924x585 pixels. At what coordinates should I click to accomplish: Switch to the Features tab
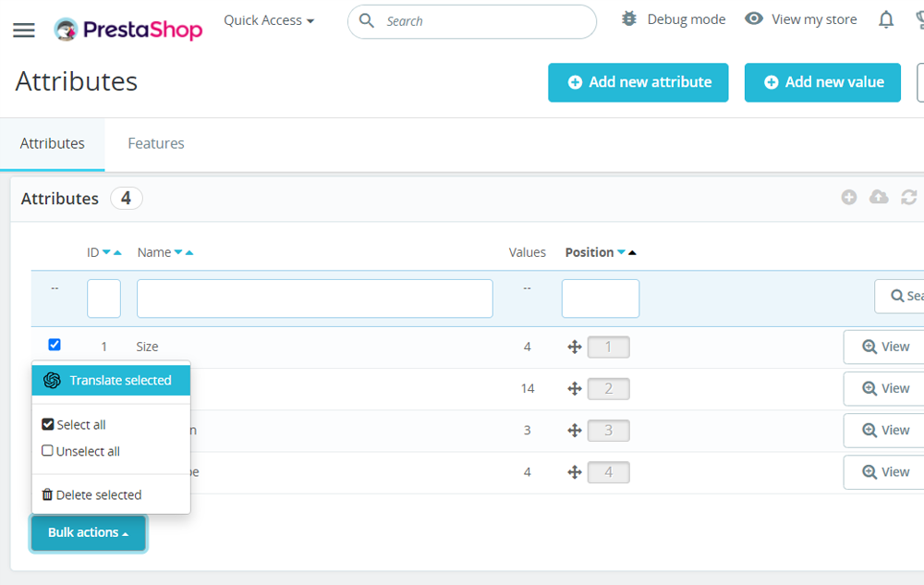tap(155, 143)
